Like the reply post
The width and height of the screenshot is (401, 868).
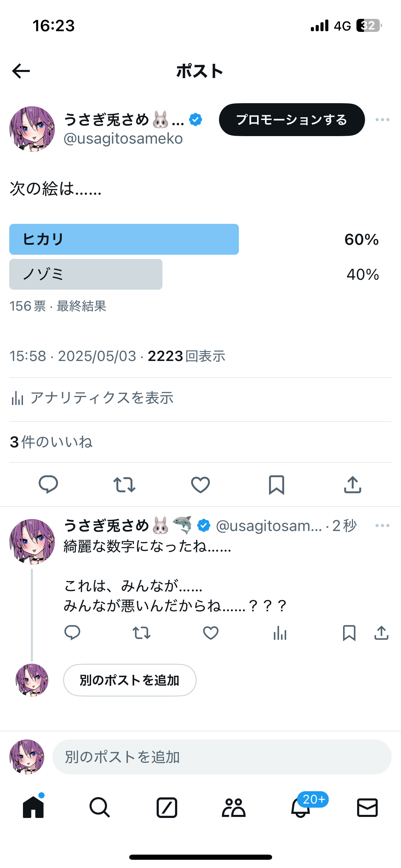pos(211,633)
